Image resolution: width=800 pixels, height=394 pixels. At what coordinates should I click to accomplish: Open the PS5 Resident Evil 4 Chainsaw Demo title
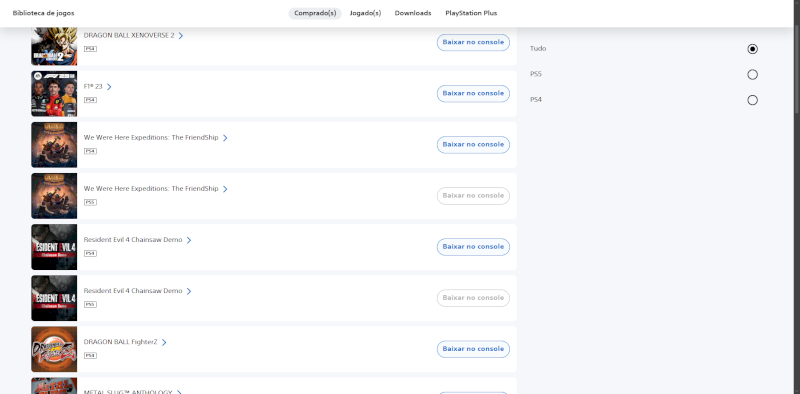133,290
